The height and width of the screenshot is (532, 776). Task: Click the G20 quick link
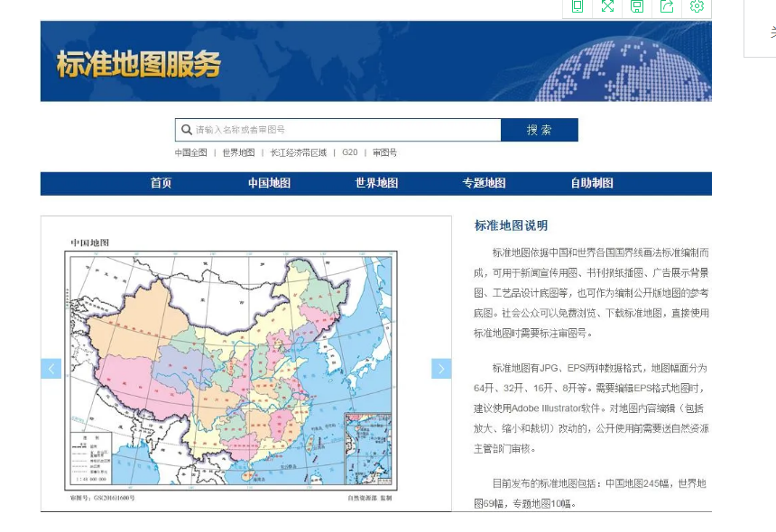coord(350,153)
